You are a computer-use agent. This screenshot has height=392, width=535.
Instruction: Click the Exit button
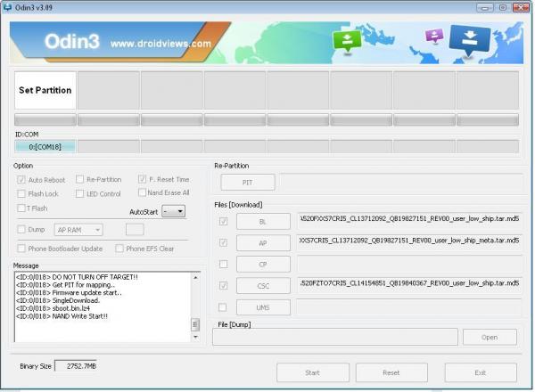click(481, 372)
